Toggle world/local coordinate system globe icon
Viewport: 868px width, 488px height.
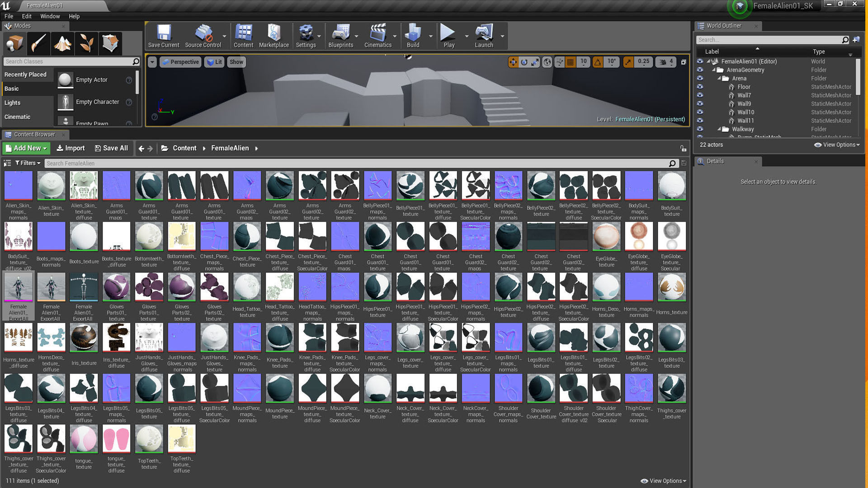tap(547, 62)
